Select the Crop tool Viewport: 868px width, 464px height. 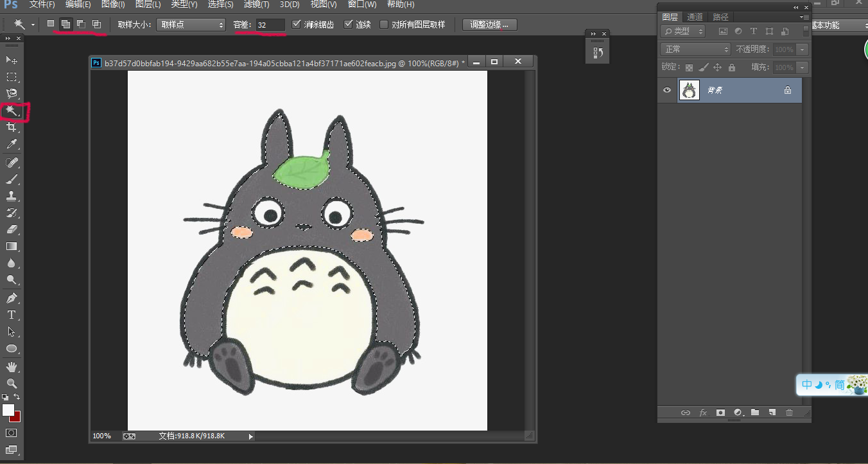click(x=12, y=128)
